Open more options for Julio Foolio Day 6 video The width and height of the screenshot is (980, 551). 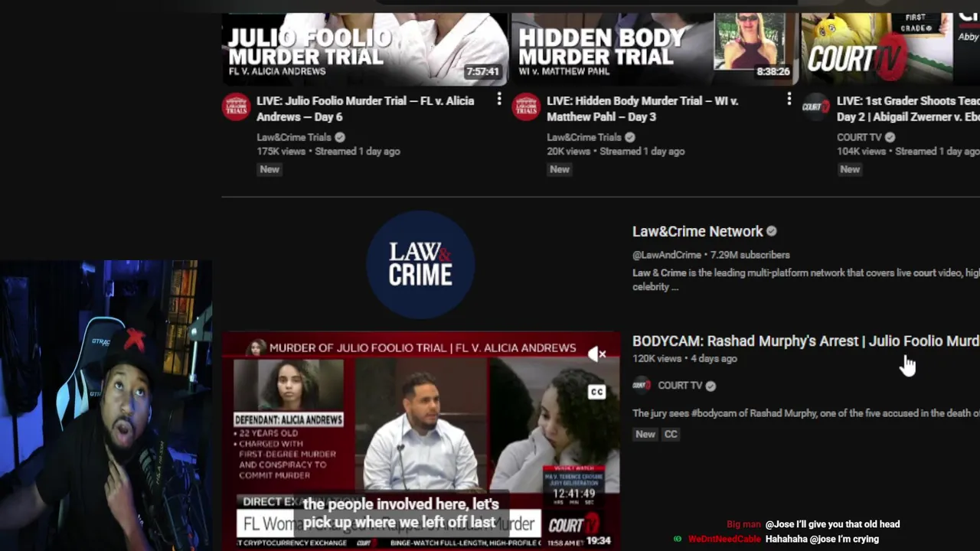[499, 99]
